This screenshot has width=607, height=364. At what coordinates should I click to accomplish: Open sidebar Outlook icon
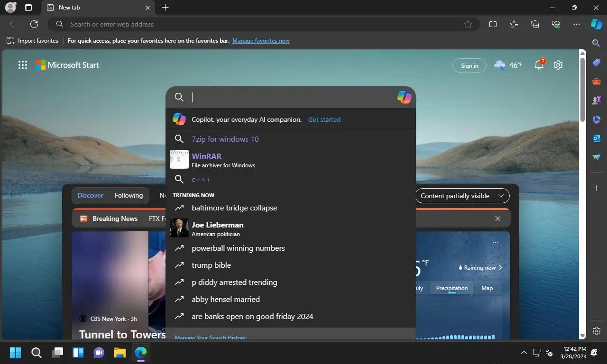[x=597, y=138]
